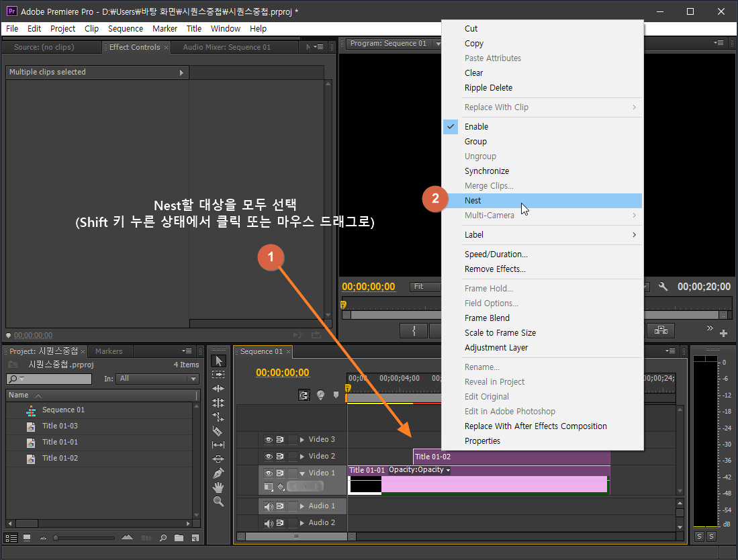Collapse the Video 1 track
Screen dimensions: 738x560
pos(302,473)
